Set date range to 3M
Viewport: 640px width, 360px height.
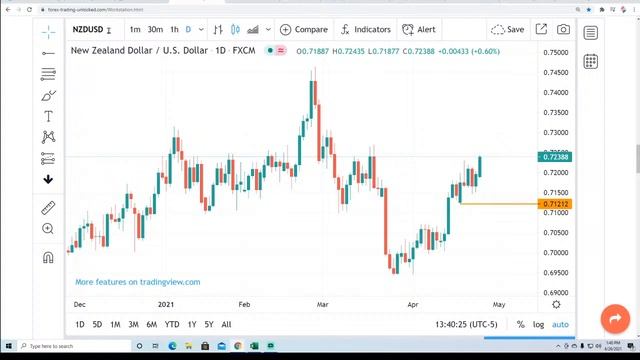(133, 324)
